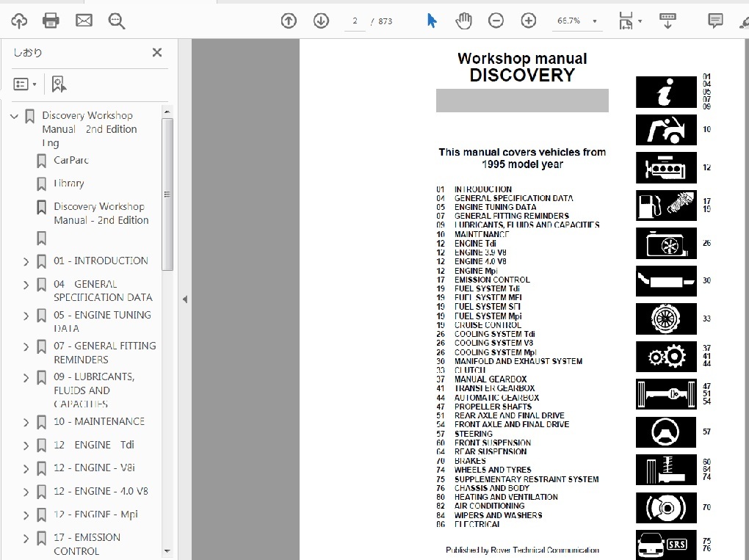Click the maintenance mechanic section icon
Screen dimensions: 749x560
pos(666,130)
